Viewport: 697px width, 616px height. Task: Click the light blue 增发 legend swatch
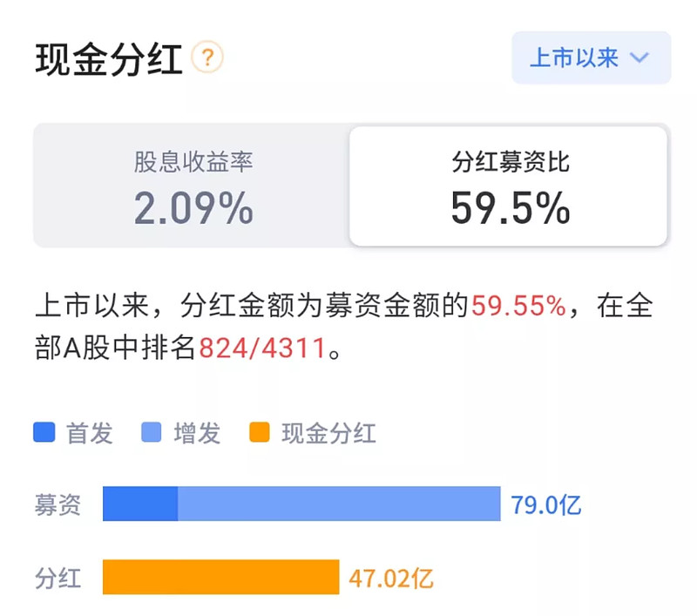152,432
